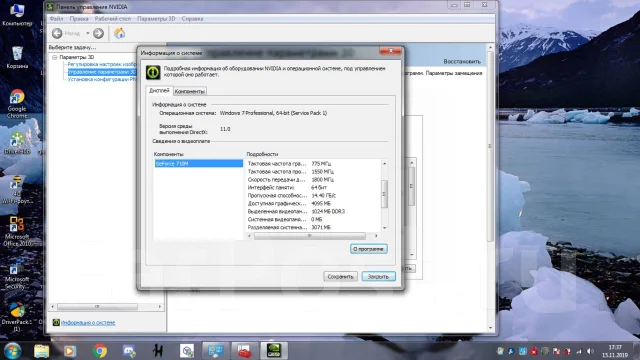Click details list scroll left arrow
This screenshot has height=360, width=640.
[249, 236]
